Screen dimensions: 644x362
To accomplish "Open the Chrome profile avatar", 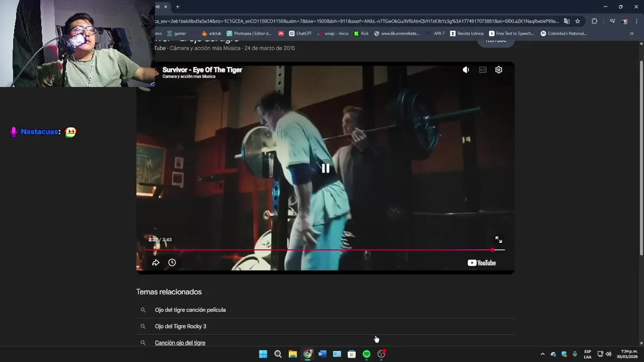I will [624, 21].
